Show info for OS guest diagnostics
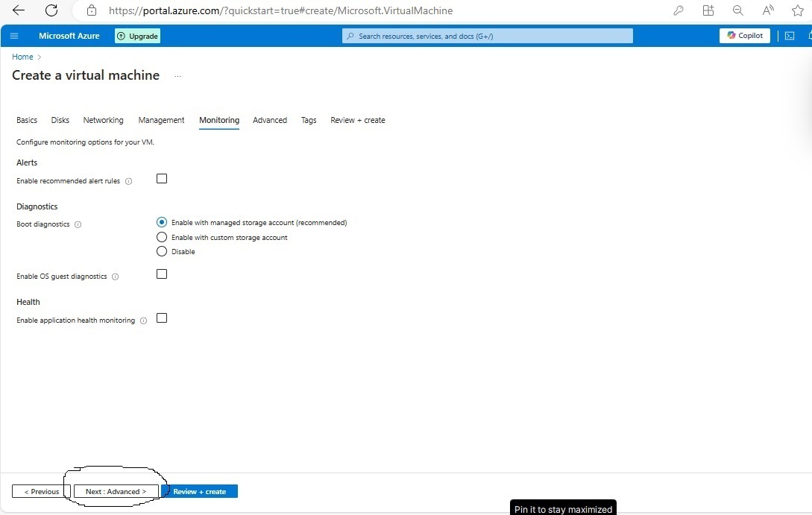Image resolution: width=812 pixels, height=515 pixels. click(116, 277)
